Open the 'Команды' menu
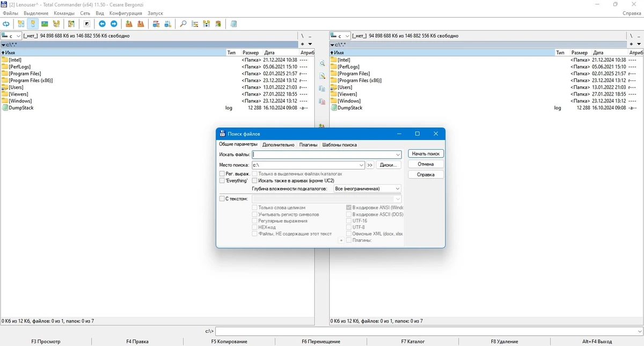Image resolution: width=644 pixels, height=346 pixels. [x=64, y=13]
